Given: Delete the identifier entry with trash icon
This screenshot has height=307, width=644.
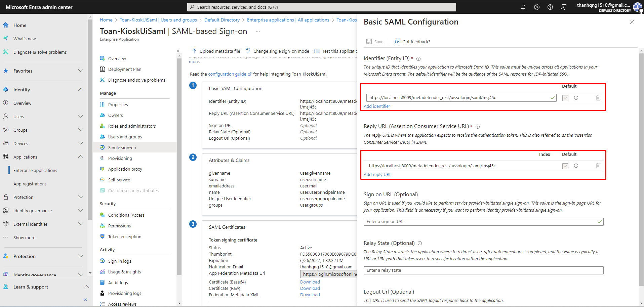Looking at the screenshot, I should click(598, 98).
